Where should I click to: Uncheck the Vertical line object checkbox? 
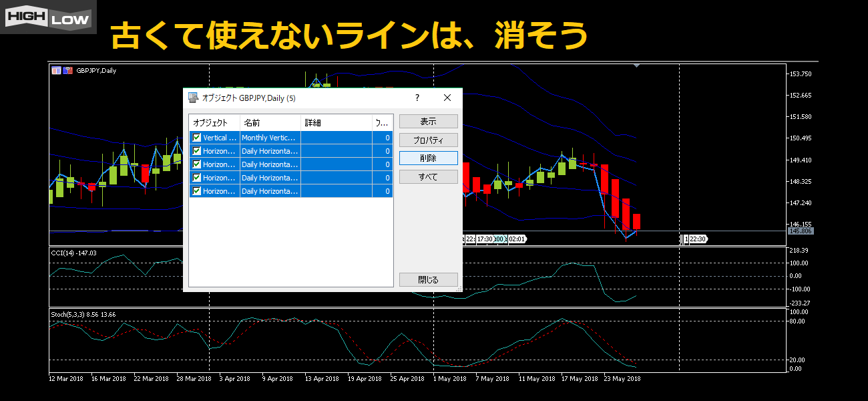(x=196, y=138)
